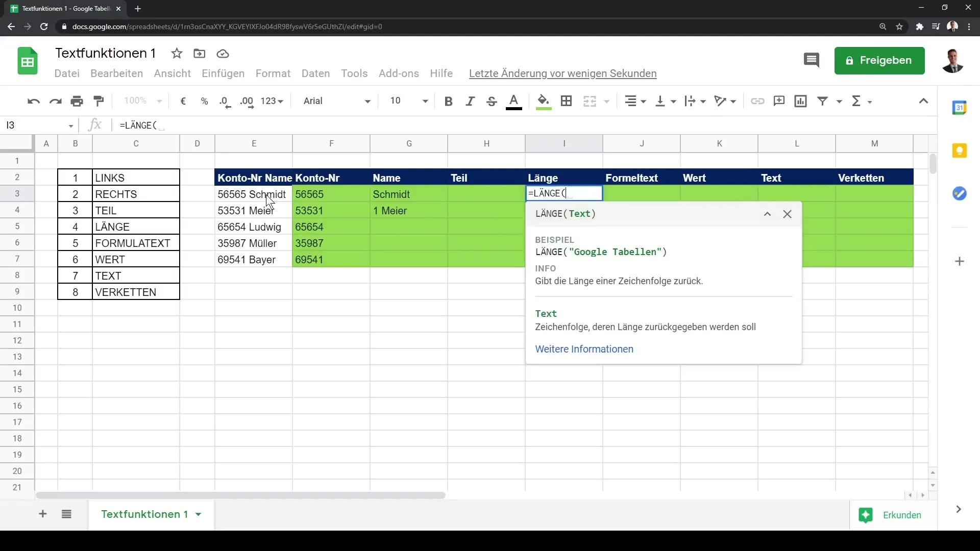Image resolution: width=980 pixels, height=551 pixels.
Task: Open the zoom level dropdown
Action: [143, 101]
